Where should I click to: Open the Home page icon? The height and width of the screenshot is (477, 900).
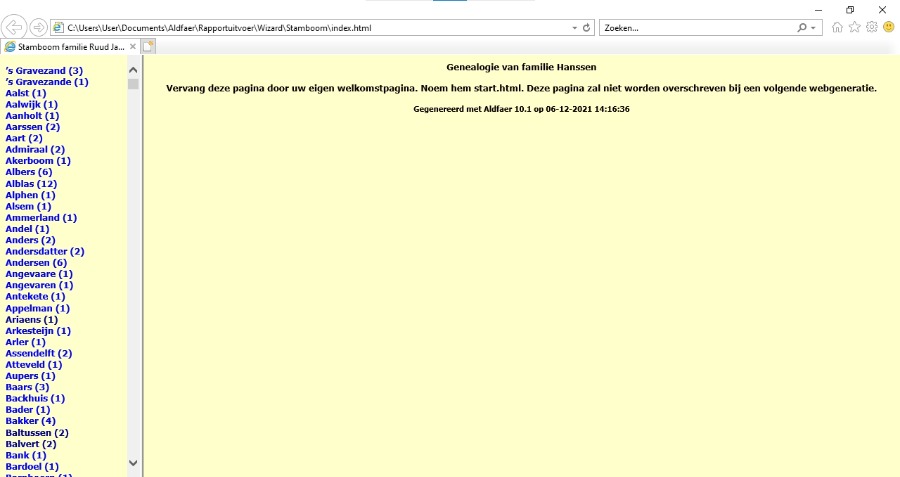pyautogui.click(x=838, y=27)
